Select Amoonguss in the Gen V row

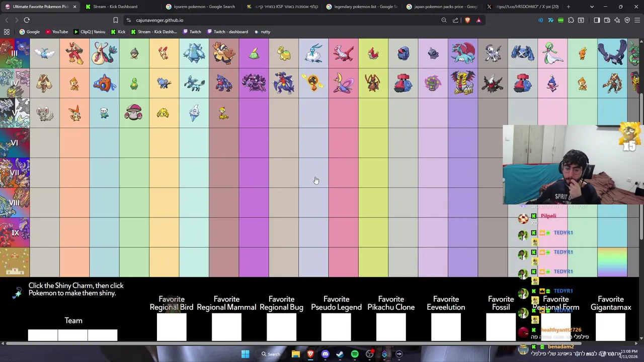[134, 113]
